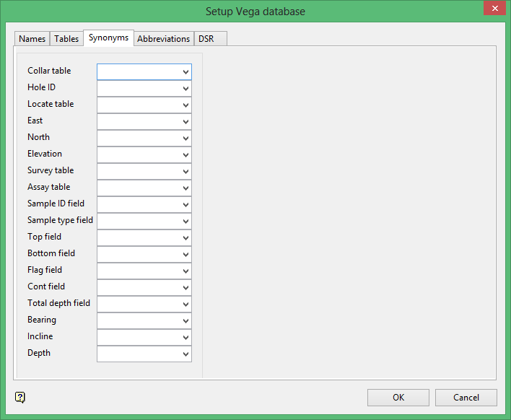Expand the Total depth field dropdown
Screen dimensions: 511x420
coord(185,304)
